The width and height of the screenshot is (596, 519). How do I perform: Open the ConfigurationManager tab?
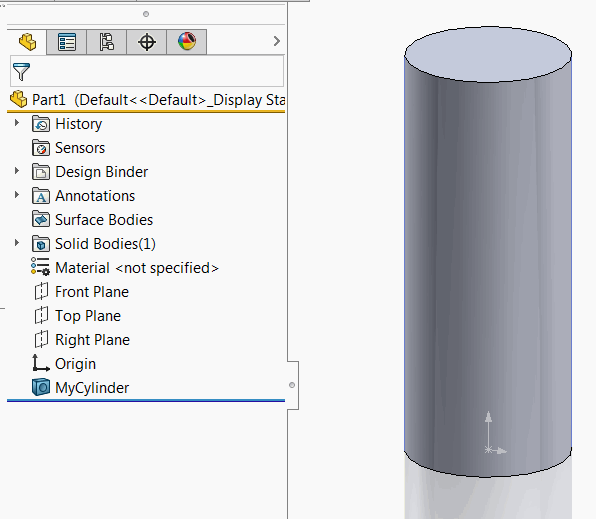(x=107, y=42)
